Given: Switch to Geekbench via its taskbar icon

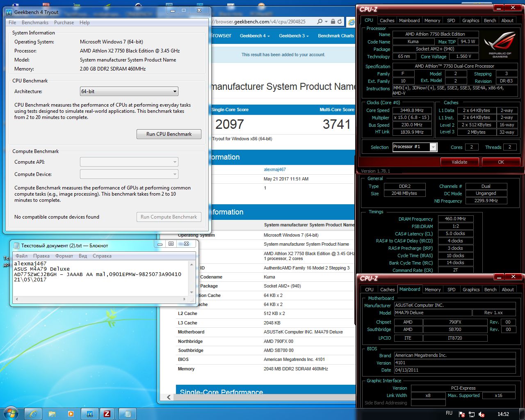Looking at the screenshot, I should (89, 414).
